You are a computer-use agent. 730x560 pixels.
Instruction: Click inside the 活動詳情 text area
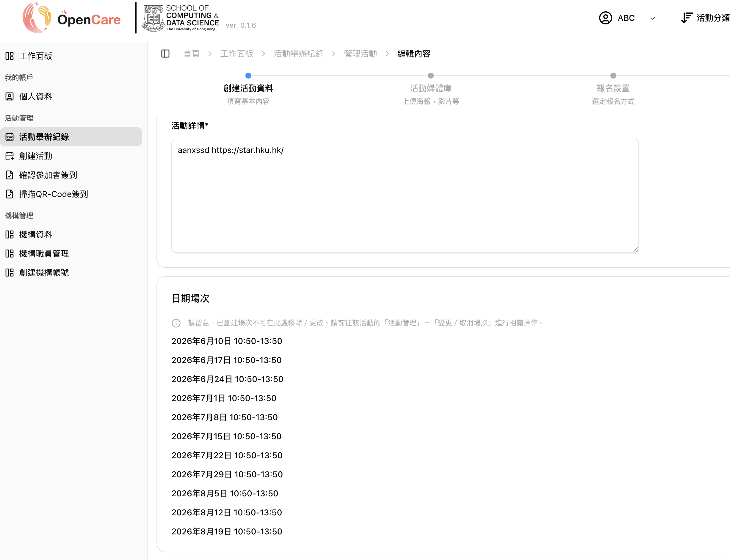405,196
